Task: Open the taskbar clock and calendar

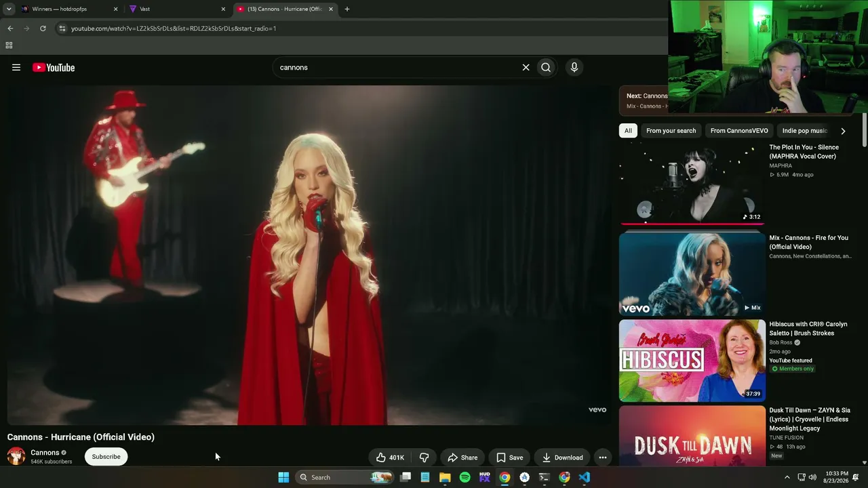Action: coord(835,477)
